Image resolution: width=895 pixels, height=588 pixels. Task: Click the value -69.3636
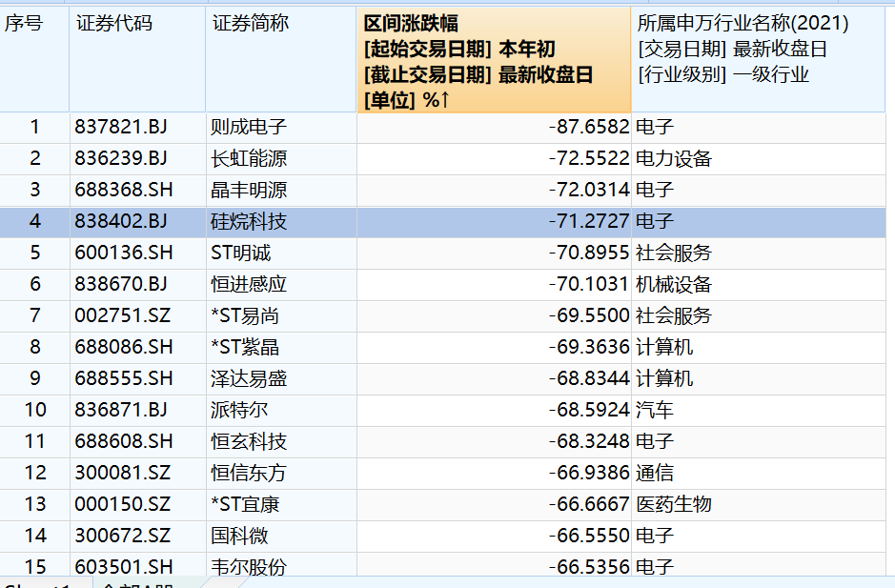pos(589,347)
